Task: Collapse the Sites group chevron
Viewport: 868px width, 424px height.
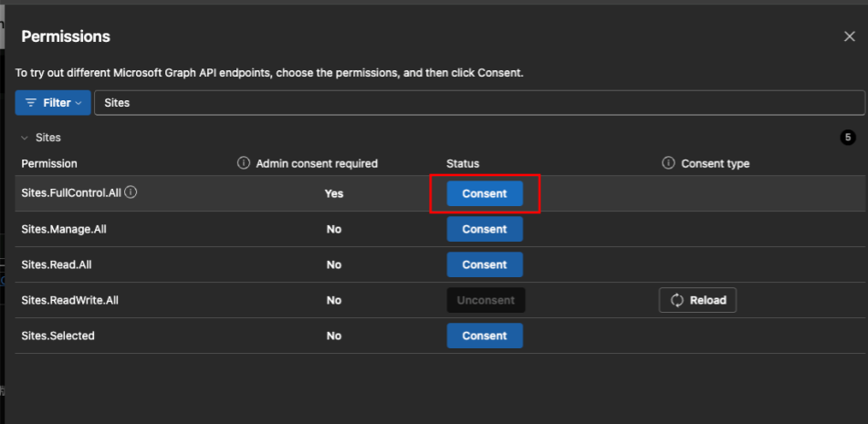Action: [25, 138]
